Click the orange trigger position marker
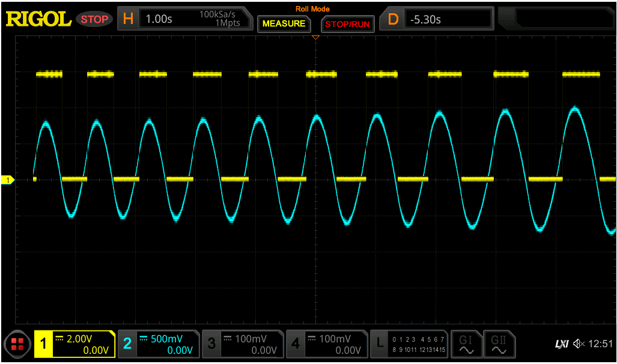The width and height of the screenshot is (617, 364). click(x=315, y=37)
